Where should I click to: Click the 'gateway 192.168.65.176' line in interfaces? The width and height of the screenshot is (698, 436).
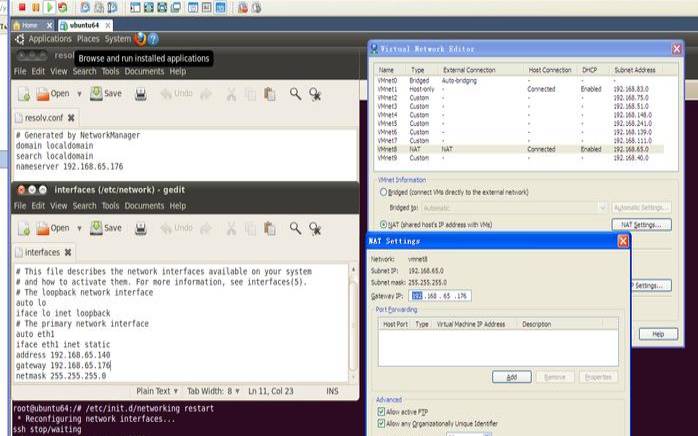63,366
